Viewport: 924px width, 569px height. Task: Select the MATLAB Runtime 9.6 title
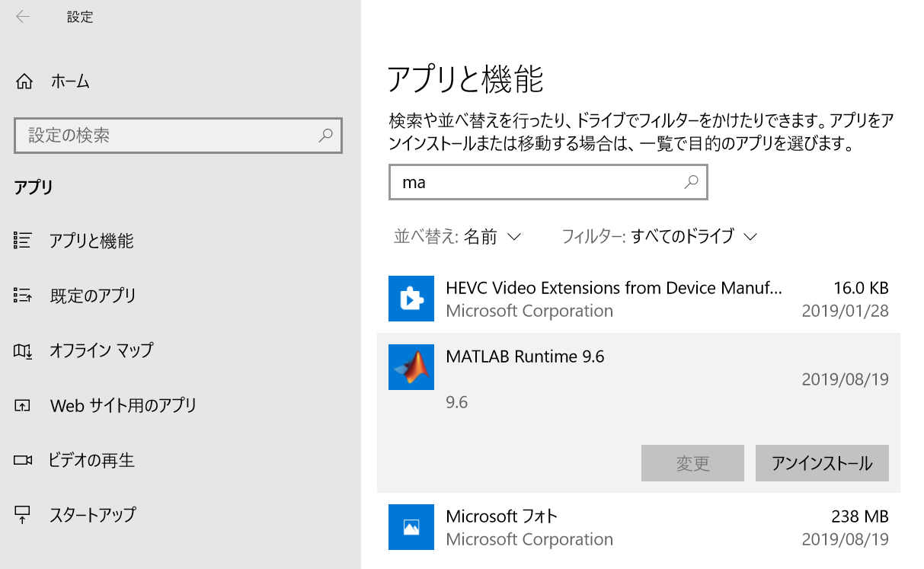point(525,356)
